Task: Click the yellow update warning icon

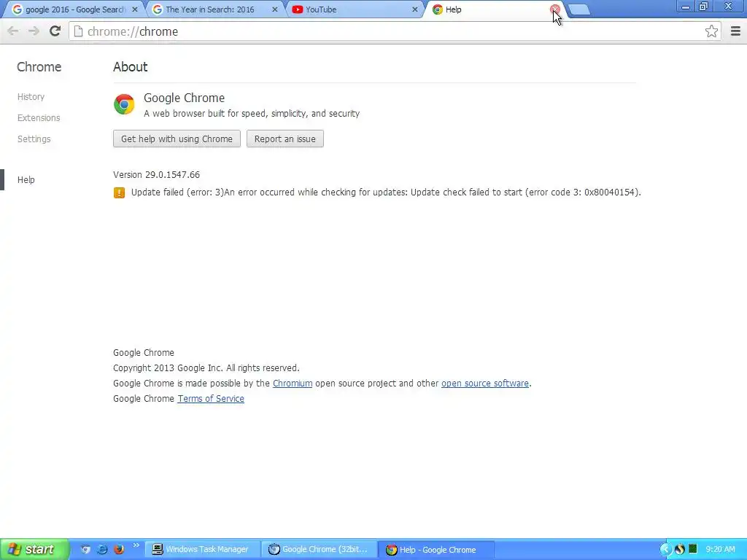Action: (x=119, y=192)
